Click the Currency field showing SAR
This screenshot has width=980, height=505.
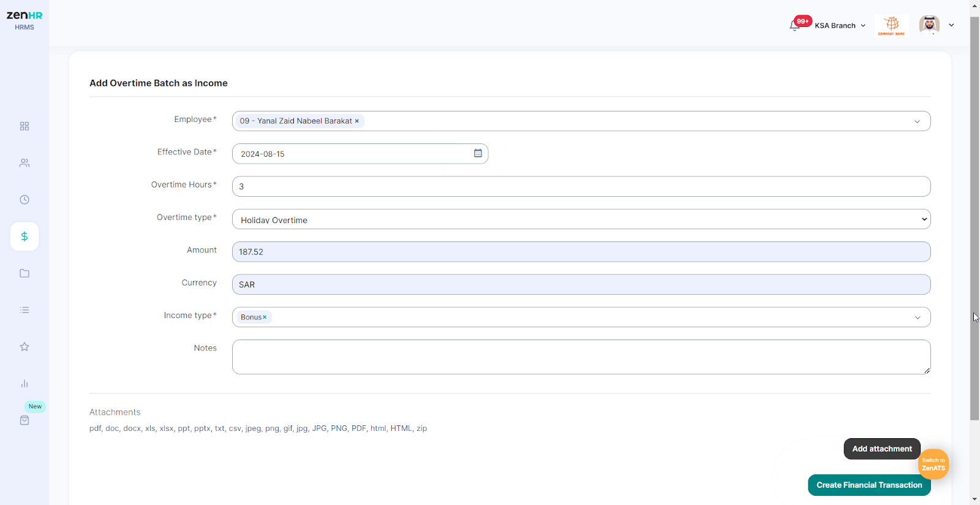pos(581,284)
